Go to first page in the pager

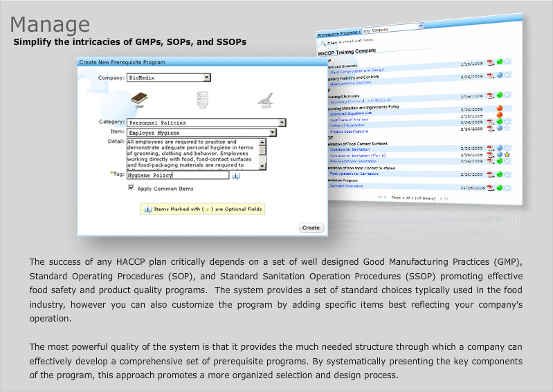(x=380, y=197)
